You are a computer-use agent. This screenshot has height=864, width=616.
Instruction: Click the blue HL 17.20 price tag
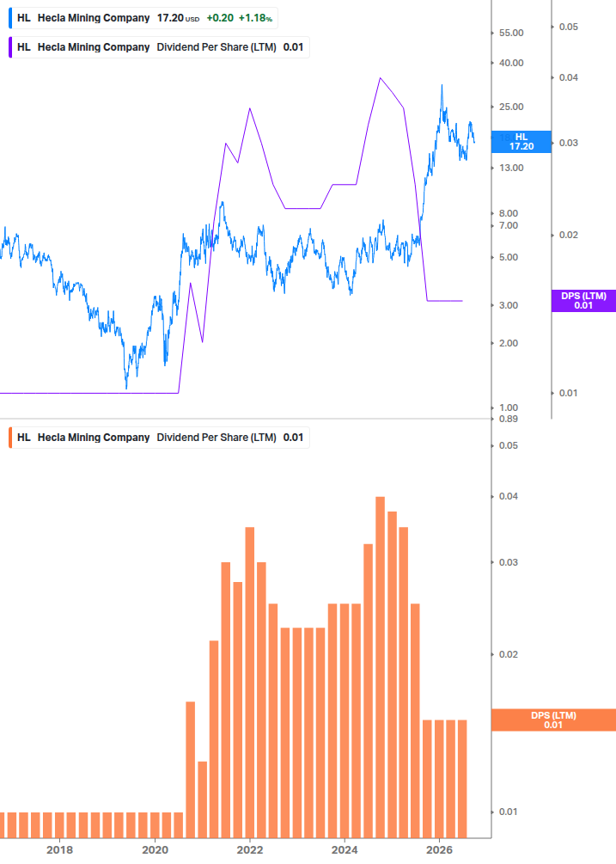point(521,142)
